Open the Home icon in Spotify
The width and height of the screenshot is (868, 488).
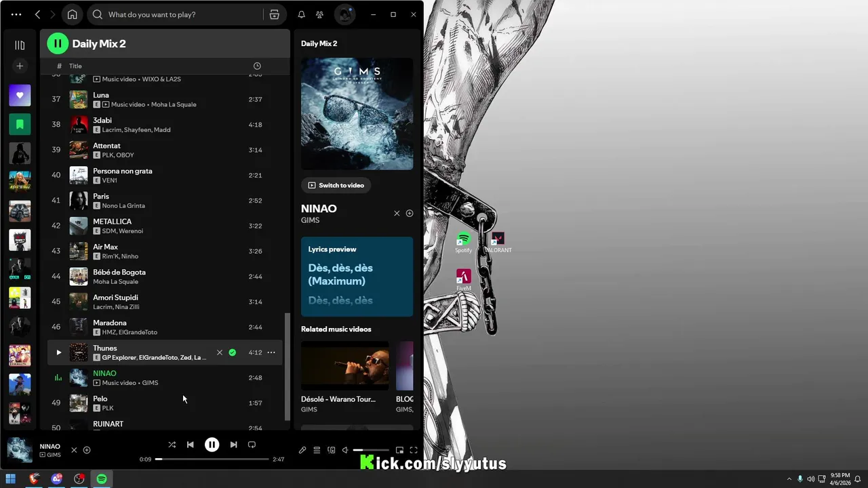pos(72,14)
